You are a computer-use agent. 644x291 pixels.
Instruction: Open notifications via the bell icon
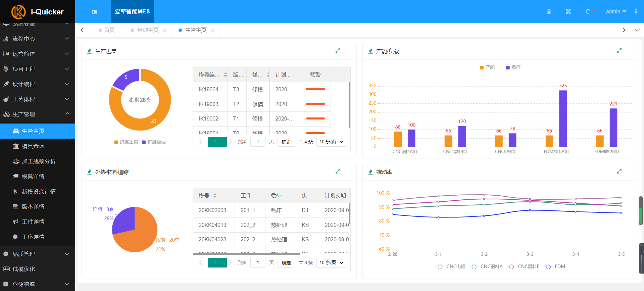pos(588,11)
